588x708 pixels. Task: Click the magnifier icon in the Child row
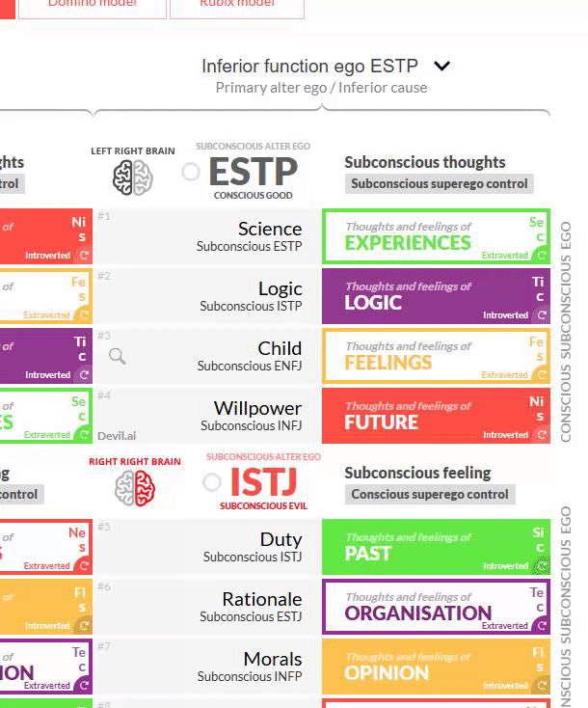[118, 356]
